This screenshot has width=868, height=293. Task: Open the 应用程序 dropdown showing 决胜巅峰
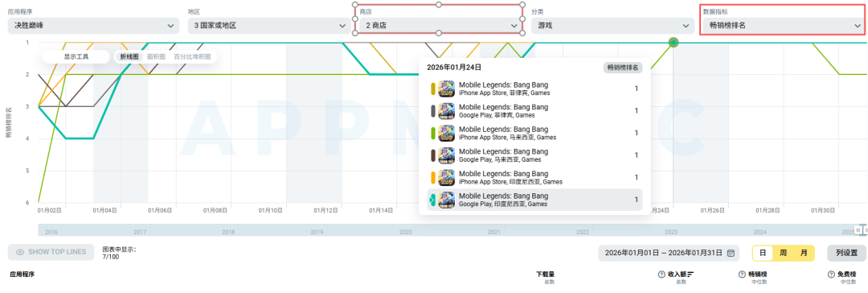93,26
